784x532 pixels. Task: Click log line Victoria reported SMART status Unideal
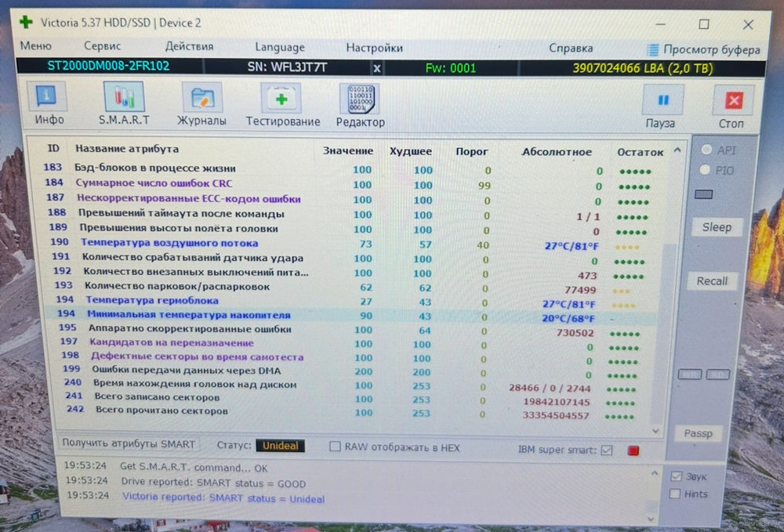pyautogui.click(x=223, y=498)
